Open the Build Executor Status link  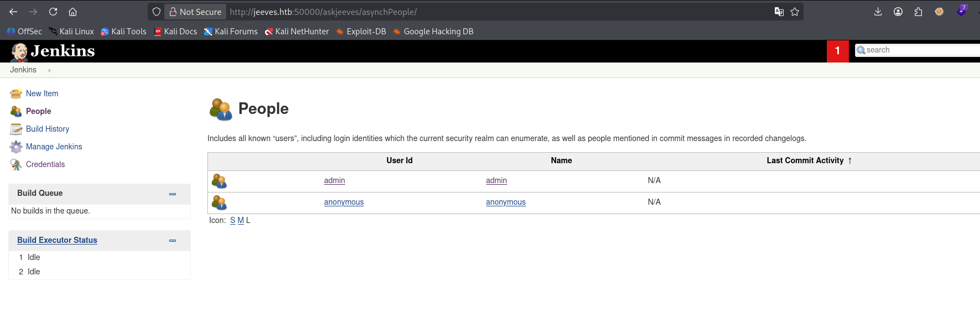click(x=57, y=240)
